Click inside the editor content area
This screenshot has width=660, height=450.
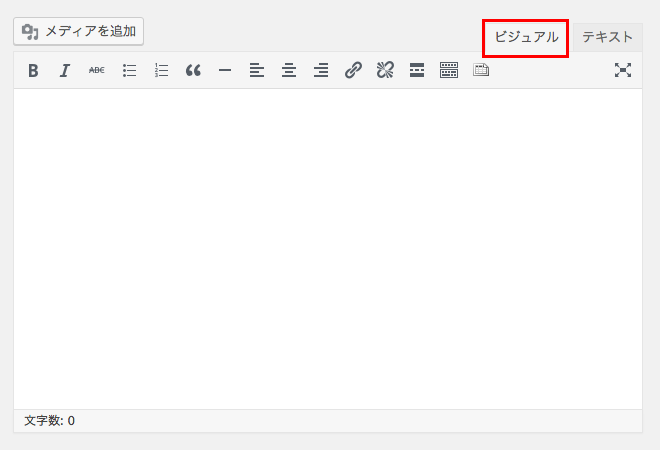(328, 248)
